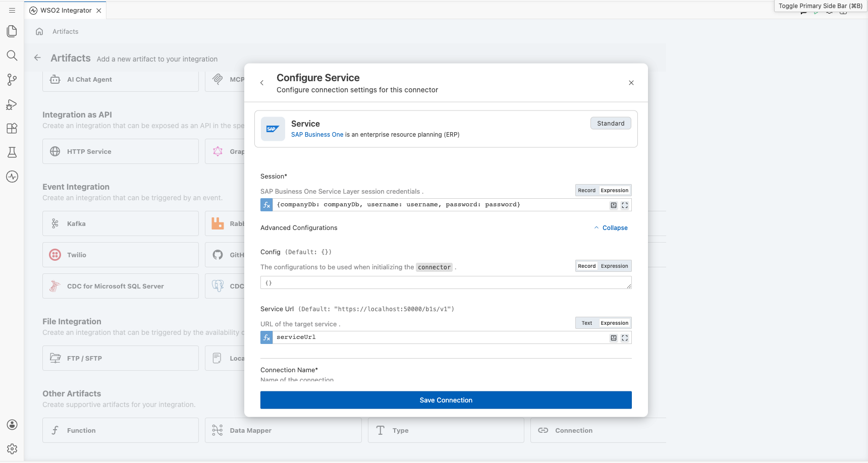Switch Session field to Record mode
This screenshot has width=868, height=463.
tap(587, 190)
